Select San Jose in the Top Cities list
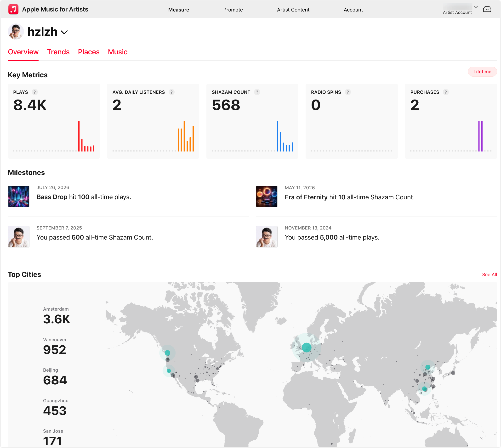This screenshot has width=501, height=448. click(x=53, y=438)
